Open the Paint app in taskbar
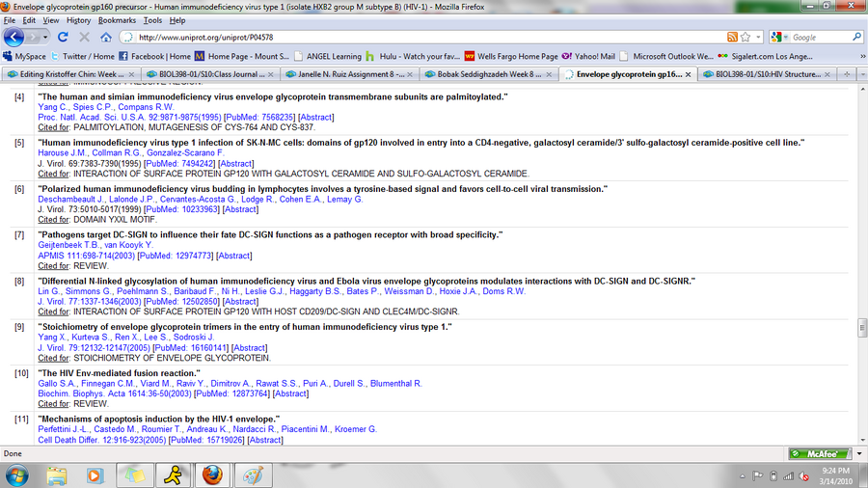This screenshot has width=868, height=488. click(x=252, y=474)
